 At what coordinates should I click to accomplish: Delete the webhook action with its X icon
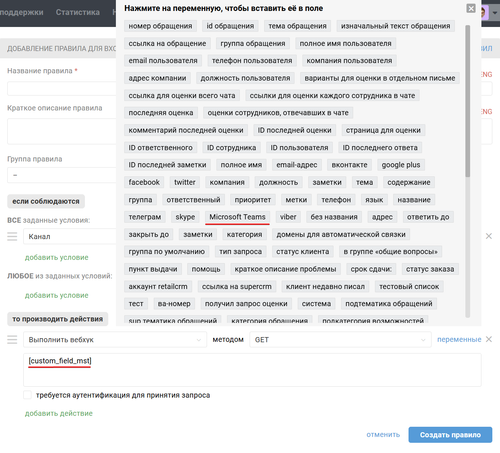click(x=489, y=339)
